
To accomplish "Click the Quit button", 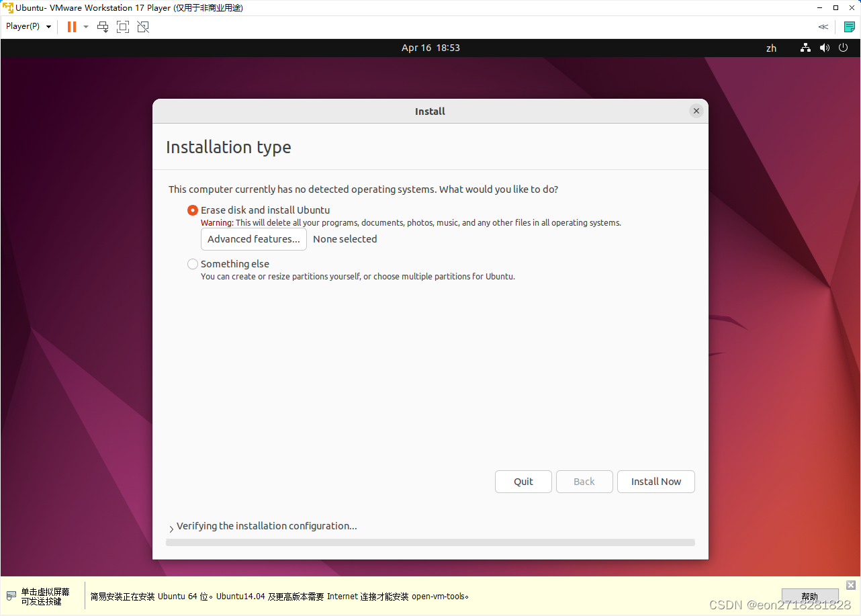I will point(523,482).
